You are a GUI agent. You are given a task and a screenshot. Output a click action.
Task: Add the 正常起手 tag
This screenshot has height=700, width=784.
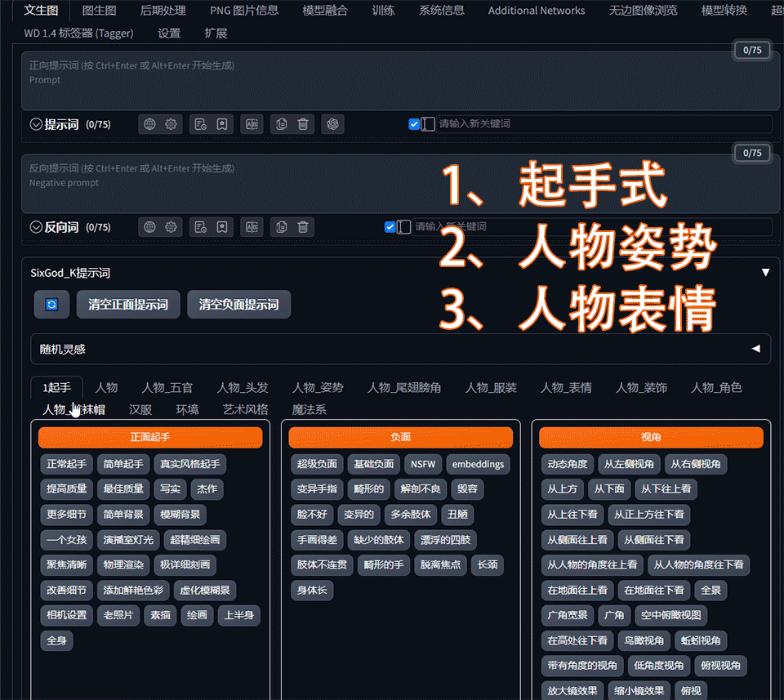66,464
